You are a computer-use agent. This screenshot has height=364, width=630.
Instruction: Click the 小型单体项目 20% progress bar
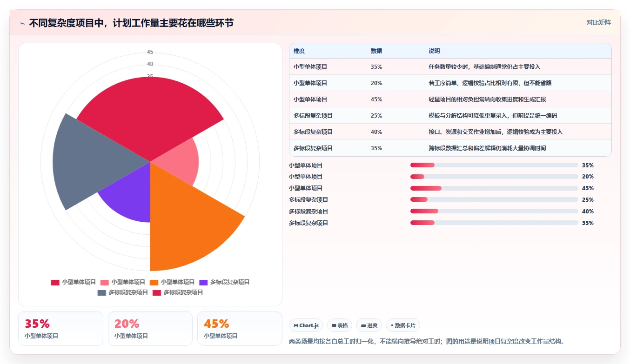tap(494, 177)
